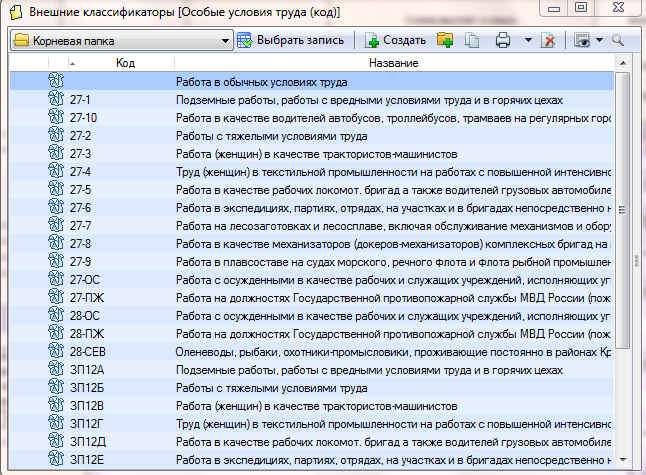
Task: Select the row with code ЗП12Е
Action: click(x=312, y=460)
